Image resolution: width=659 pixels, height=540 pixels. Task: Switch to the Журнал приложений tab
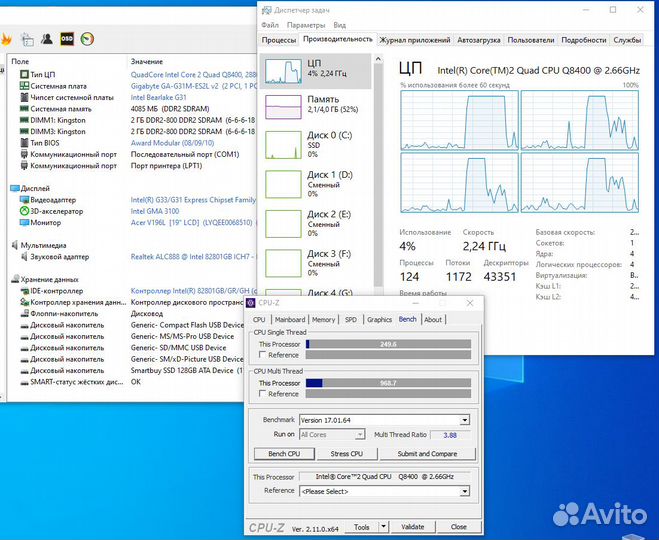415,40
